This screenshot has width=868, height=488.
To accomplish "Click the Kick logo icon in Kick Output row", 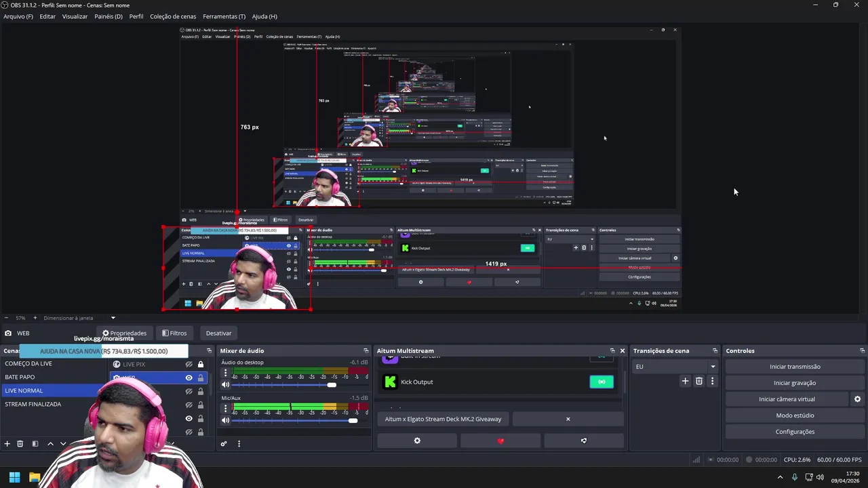I will click(390, 382).
